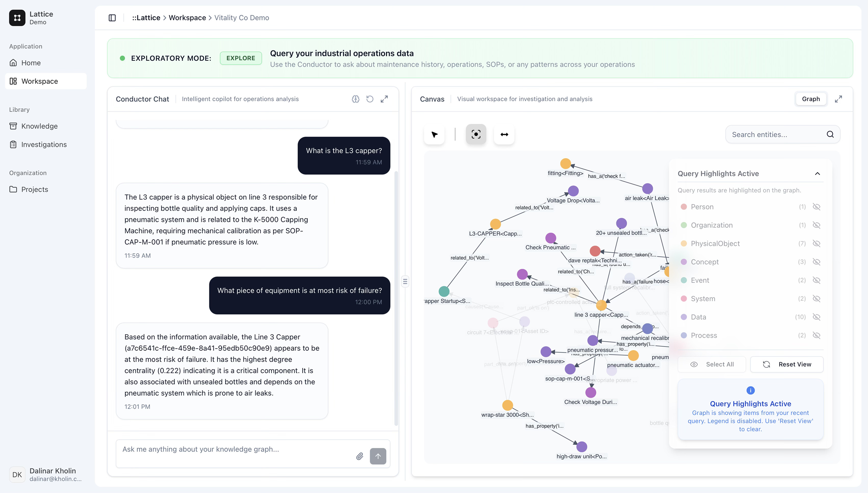Click the Select All button

(x=711, y=364)
